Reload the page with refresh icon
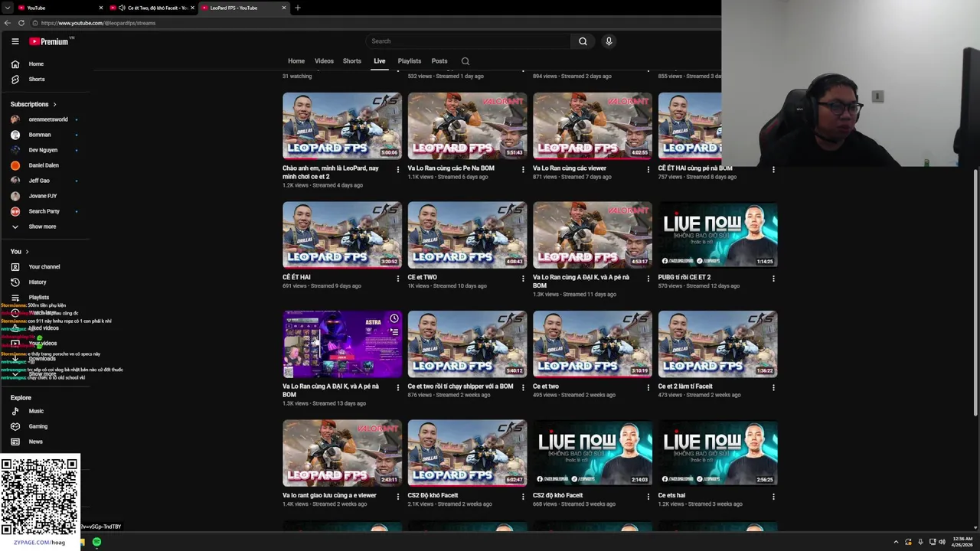This screenshot has height=551, width=980. tap(21, 23)
